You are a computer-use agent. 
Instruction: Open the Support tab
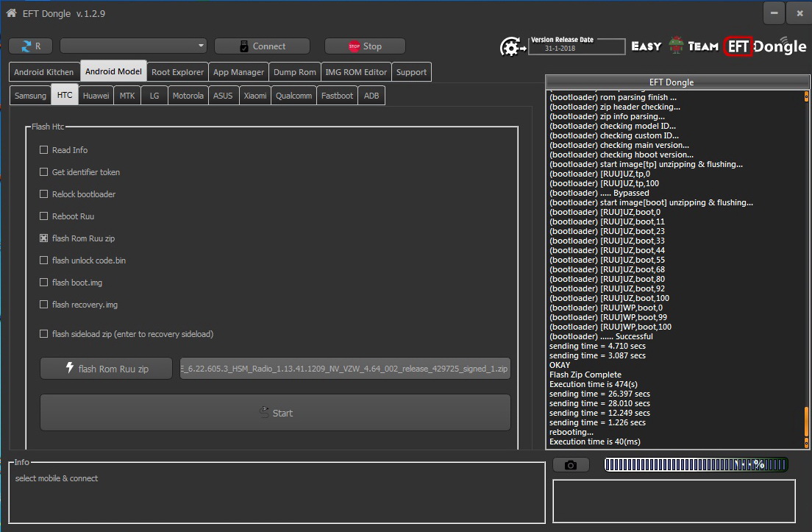pos(412,72)
